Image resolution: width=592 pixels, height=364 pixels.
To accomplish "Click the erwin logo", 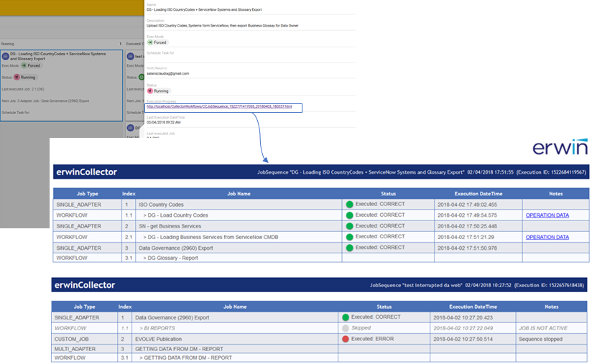I will (560, 147).
